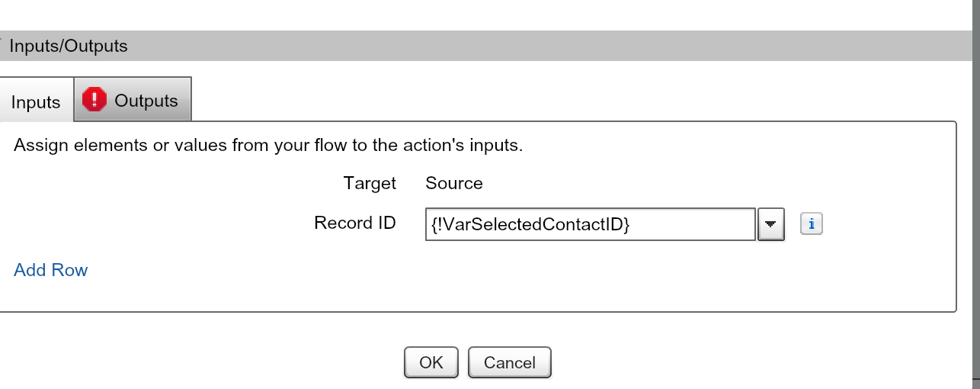Click the "Assign elements or values" instruction text
This screenshot has height=389, width=980.
268,145
